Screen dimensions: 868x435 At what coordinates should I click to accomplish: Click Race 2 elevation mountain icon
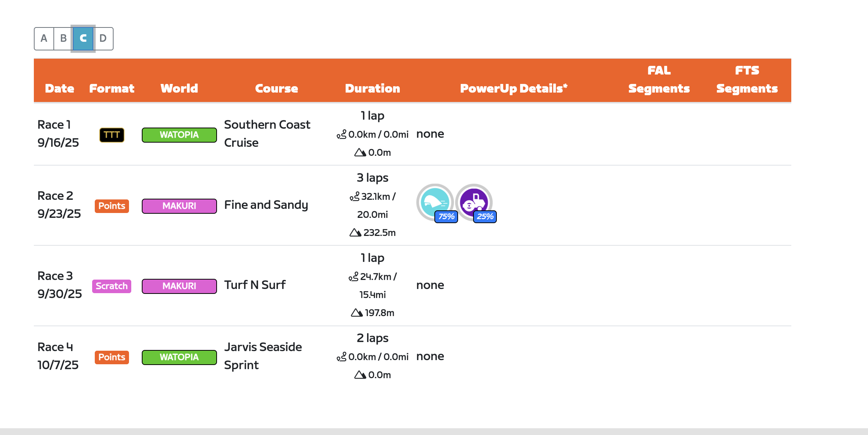point(355,233)
